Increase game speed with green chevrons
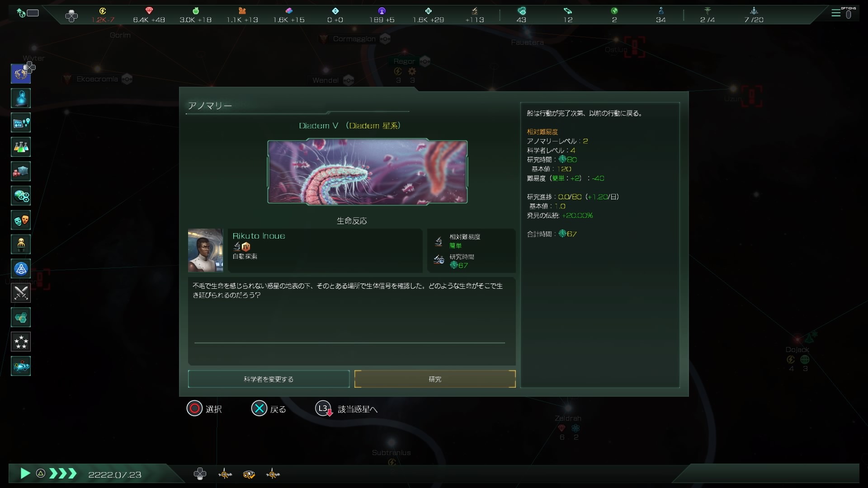The height and width of the screenshot is (488, 868). coord(63,474)
